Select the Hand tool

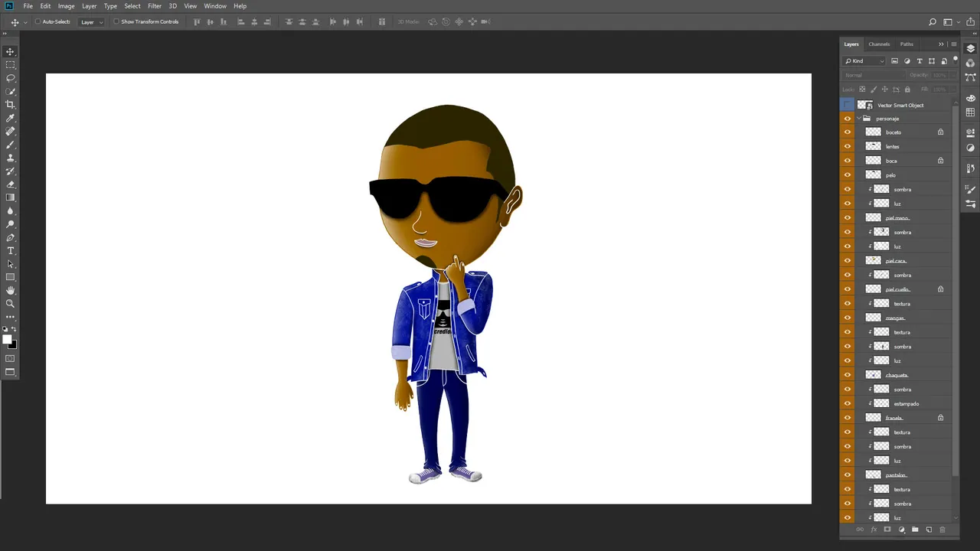point(10,291)
